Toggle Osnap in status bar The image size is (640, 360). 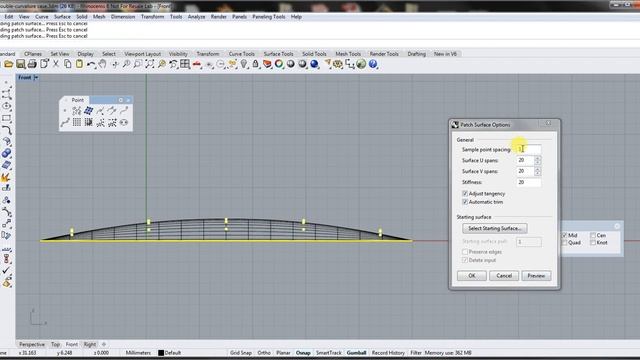(303, 353)
